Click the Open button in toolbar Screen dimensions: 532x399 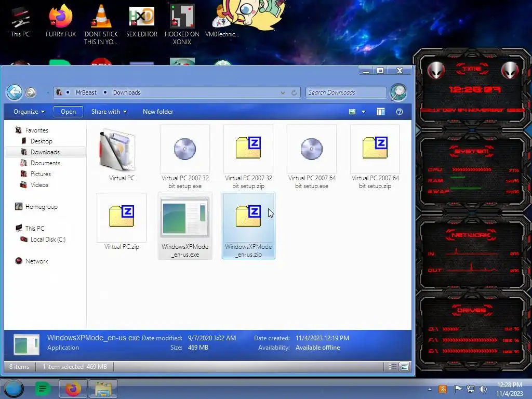(x=68, y=112)
